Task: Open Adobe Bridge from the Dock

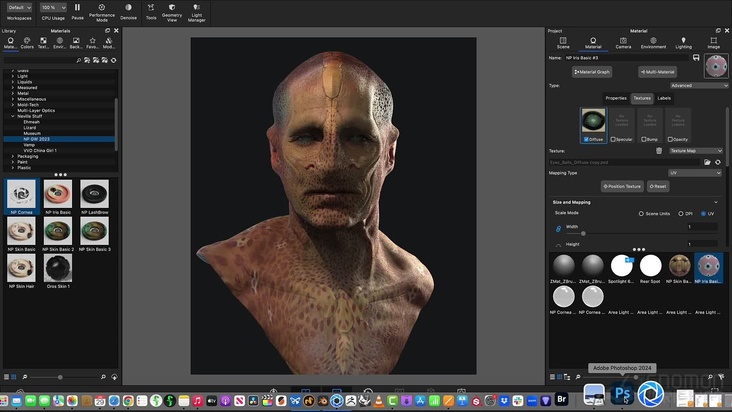Action: (x=562, y=399)
